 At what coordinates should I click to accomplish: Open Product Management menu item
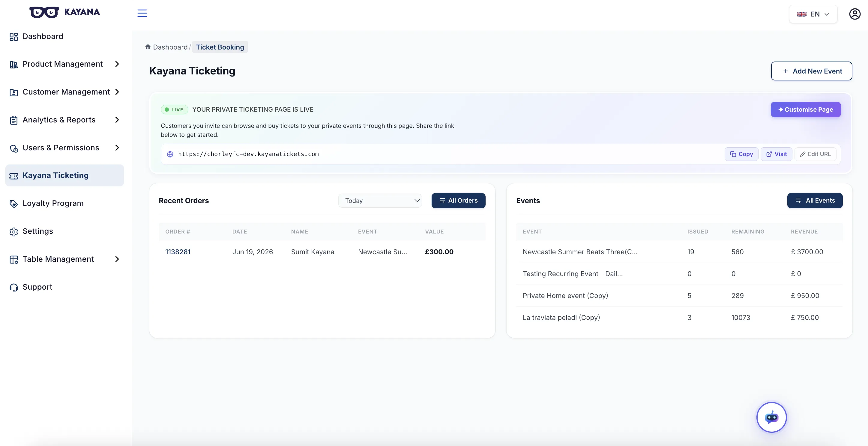[63, 64]
